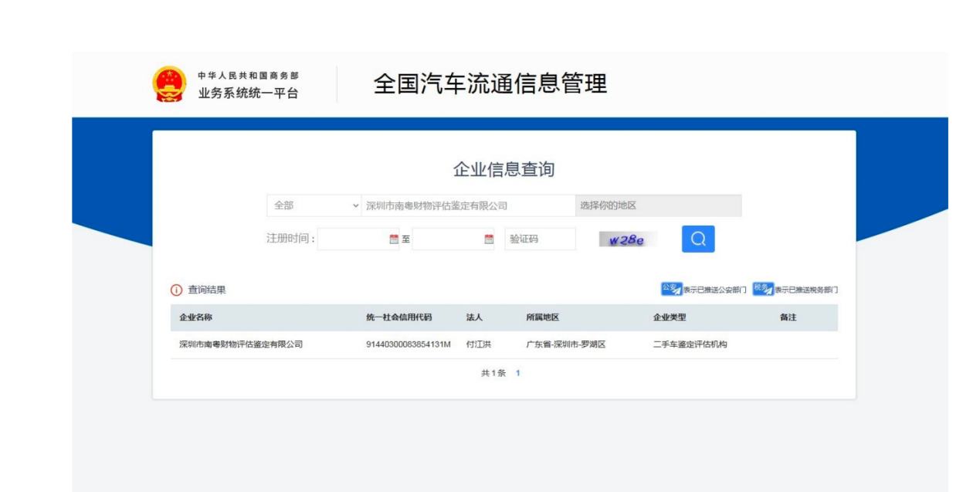Click the 企业类型 column header

[669, 317]
